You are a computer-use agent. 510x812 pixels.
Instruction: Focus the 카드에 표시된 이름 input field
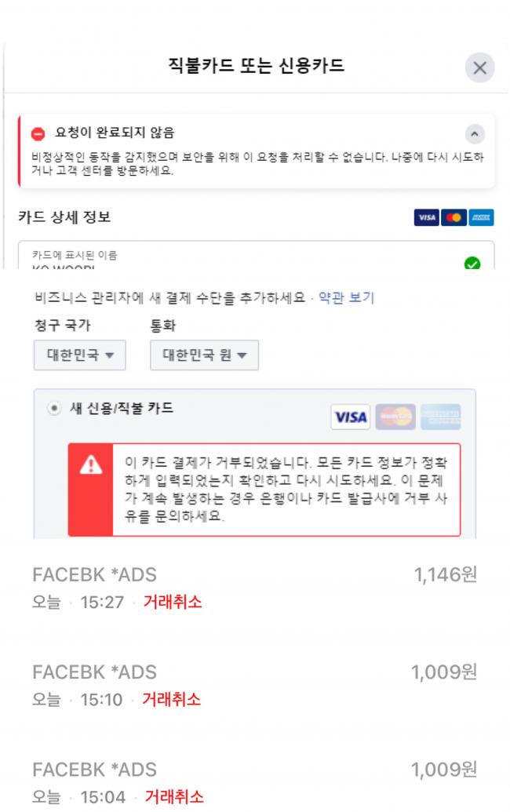click(x=257, y=255)
